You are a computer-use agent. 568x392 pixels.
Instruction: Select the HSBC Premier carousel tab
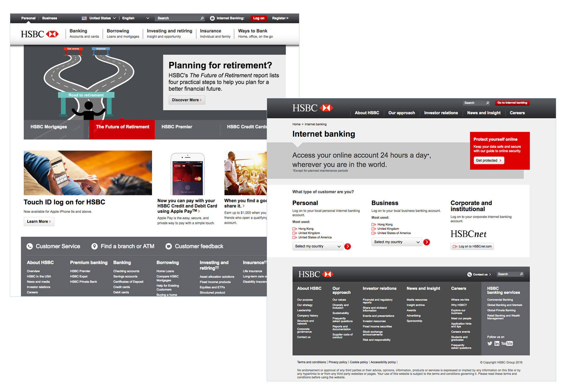(188, 130)
